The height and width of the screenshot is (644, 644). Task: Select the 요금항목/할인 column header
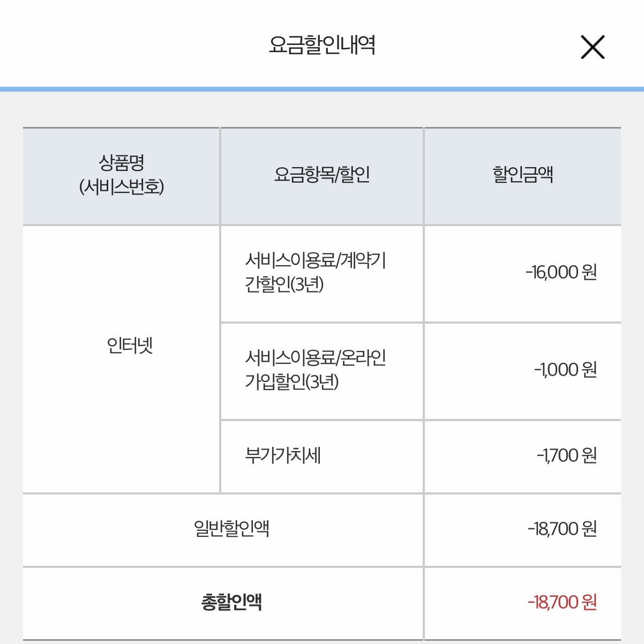click(321, 175)
